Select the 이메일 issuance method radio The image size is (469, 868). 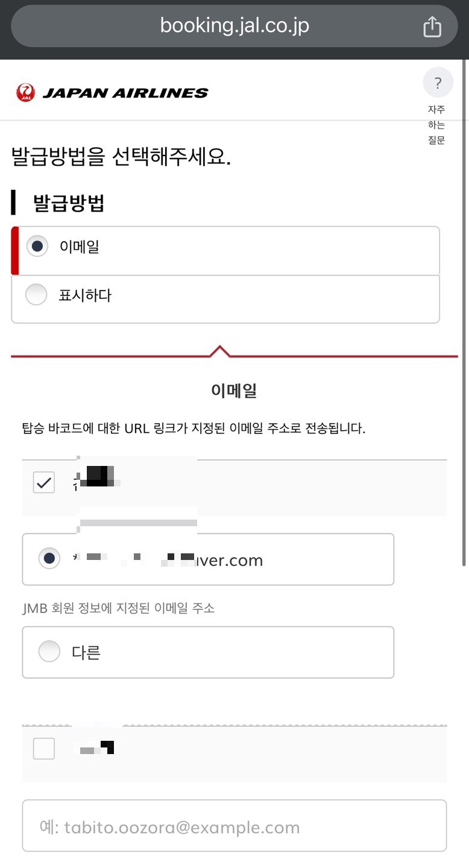(x=37, y=247)
